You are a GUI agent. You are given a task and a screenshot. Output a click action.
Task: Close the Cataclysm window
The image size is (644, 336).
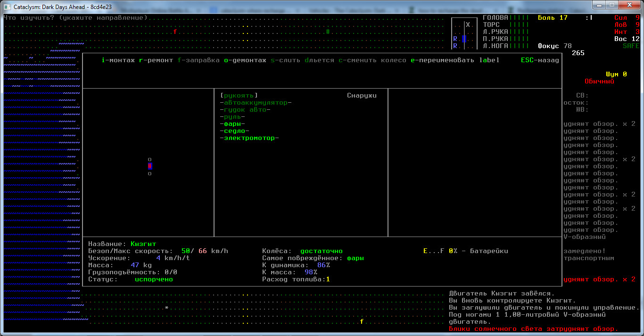(x=628, y=4)
